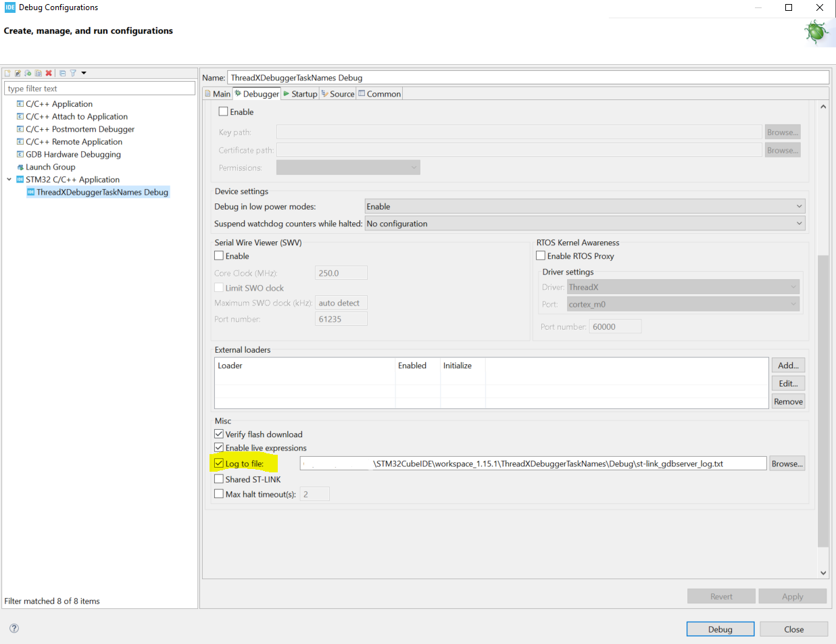Open the filter launch configurations icon
The height and width of the screenshot is (644, 836).
point(72,72)
